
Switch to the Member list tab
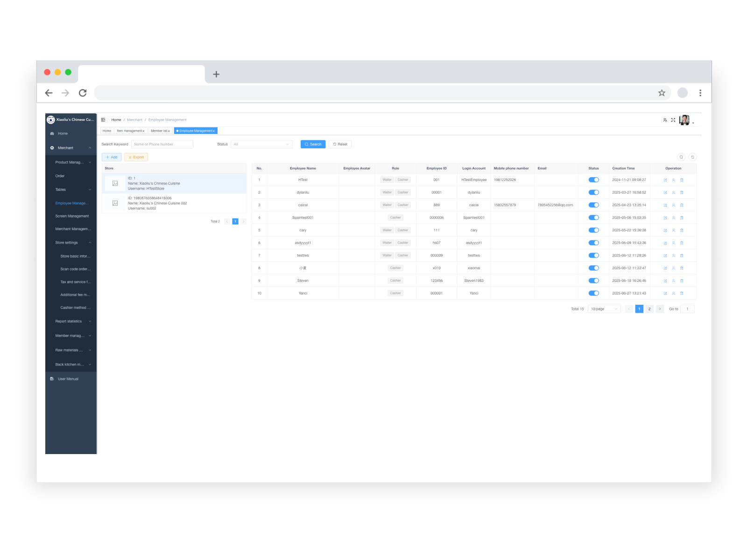[x=159, y=131]
